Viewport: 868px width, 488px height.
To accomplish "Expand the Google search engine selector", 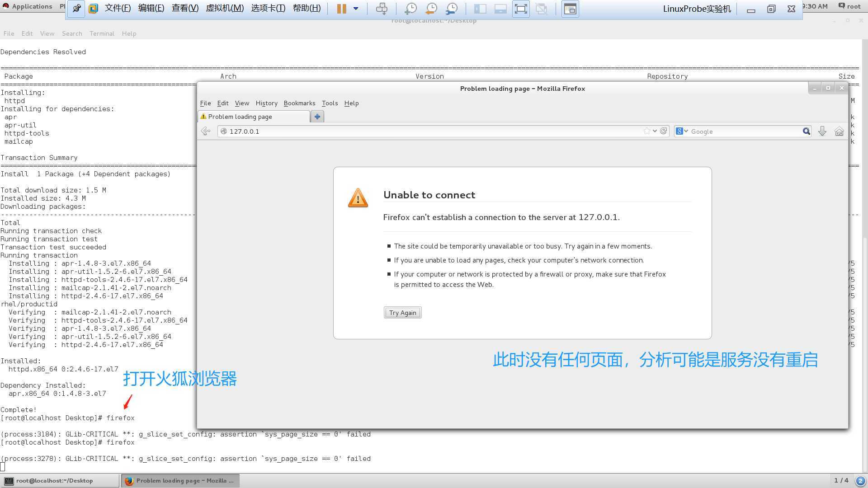I will coord(682,131).
